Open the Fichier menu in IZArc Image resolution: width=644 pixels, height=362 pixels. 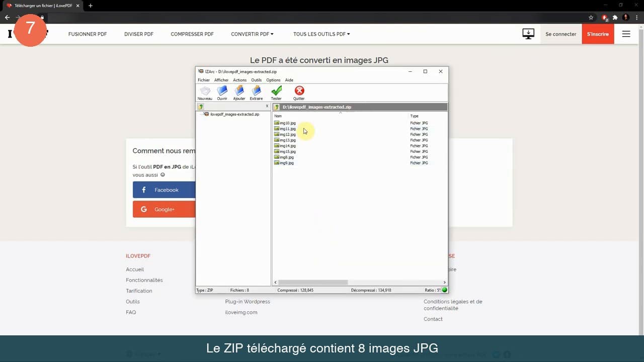pyautogui.click(x=204, y=80)
